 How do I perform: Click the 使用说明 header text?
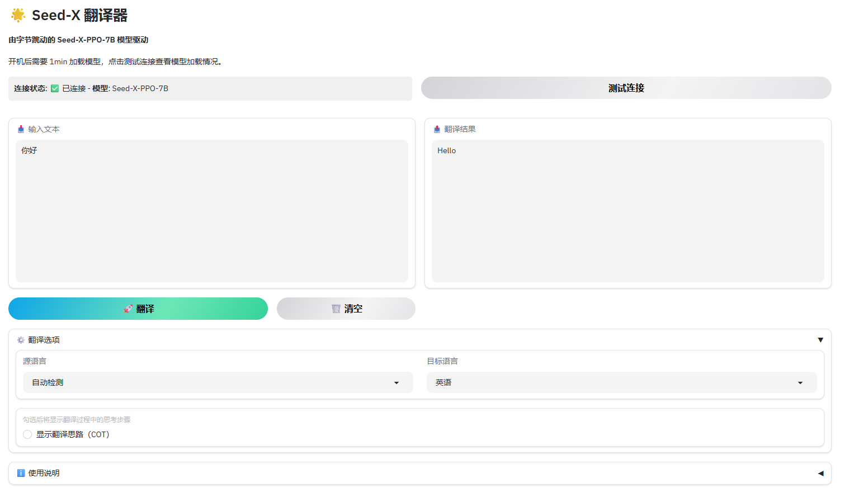pos(44,473)
